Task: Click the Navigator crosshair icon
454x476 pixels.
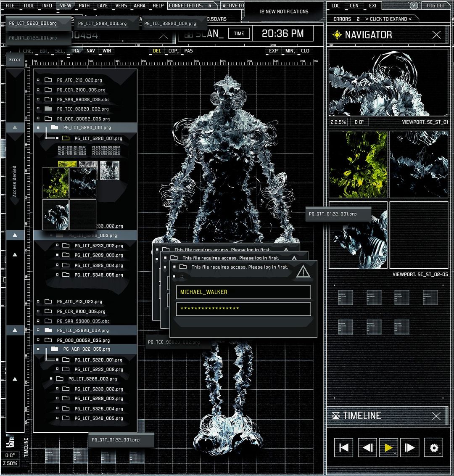Action: (337, 34)
